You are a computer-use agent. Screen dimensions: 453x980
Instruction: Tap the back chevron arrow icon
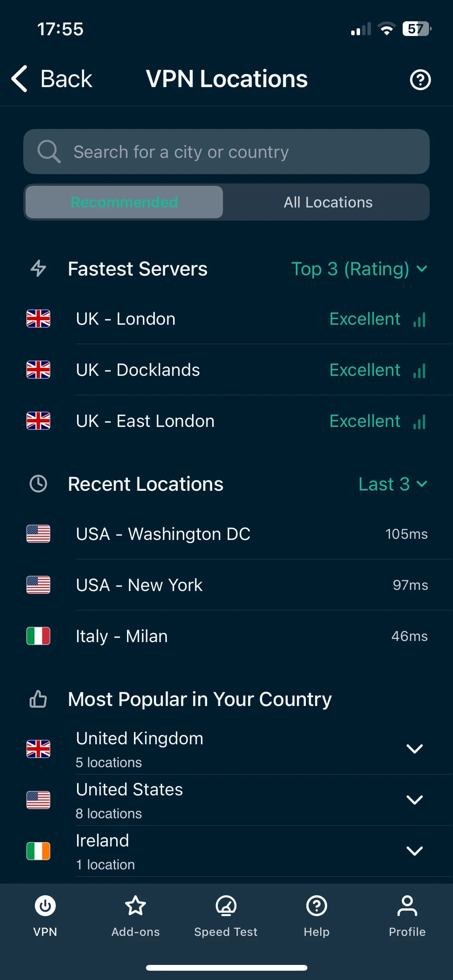coord(20,79)
